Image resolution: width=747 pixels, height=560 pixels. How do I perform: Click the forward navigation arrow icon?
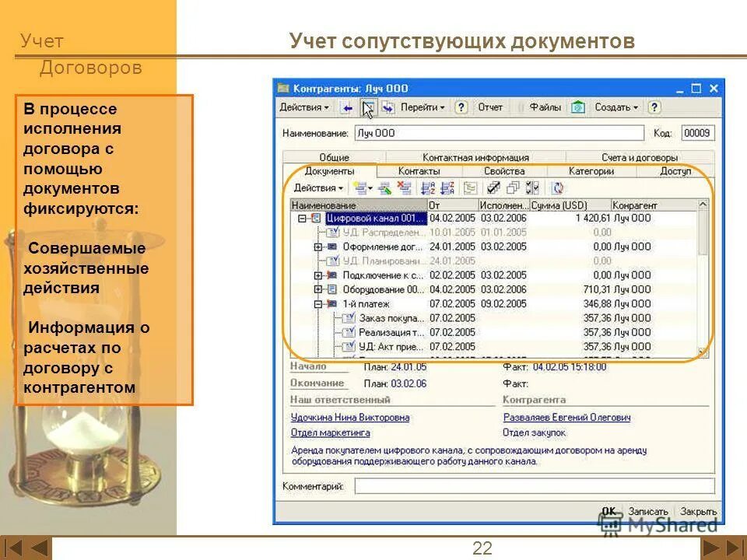[385, 107]
